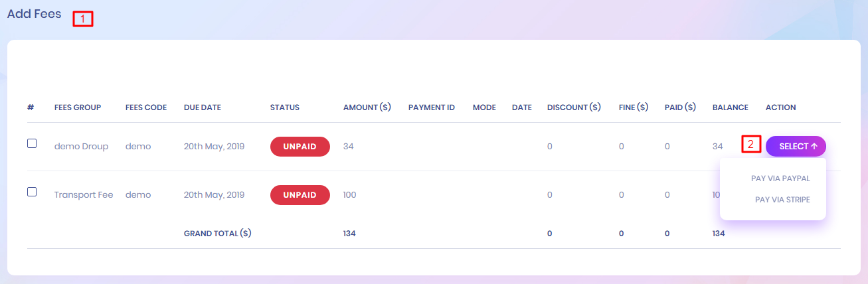Image resolution: width=868 pixels, height=284 pixels.
Task: Click the Status column header
Action: coord(285,107)
